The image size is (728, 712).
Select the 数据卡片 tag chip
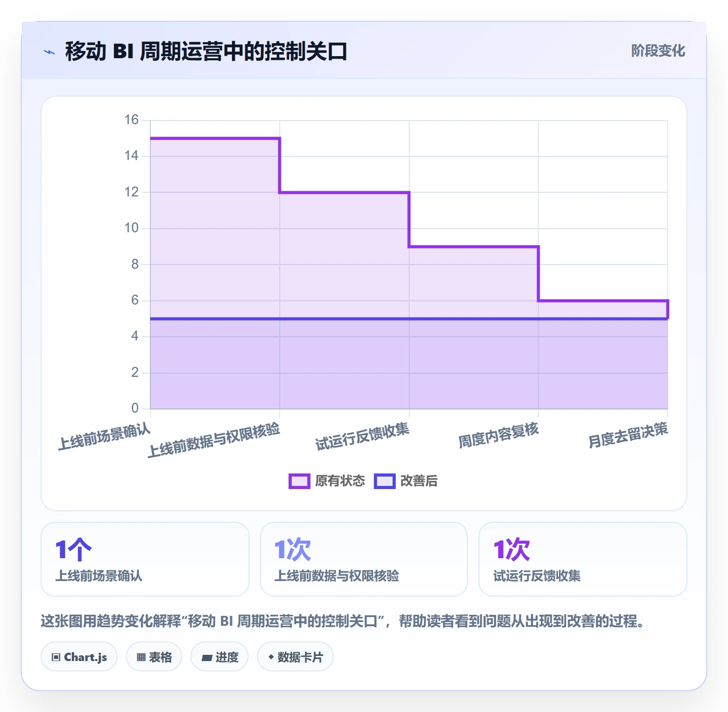[295, 657]
